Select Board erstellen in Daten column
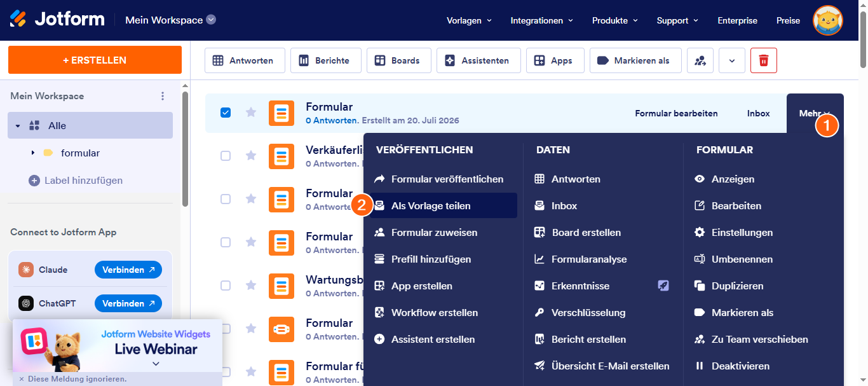The image size is (868, 386). [x=604, y=233]
